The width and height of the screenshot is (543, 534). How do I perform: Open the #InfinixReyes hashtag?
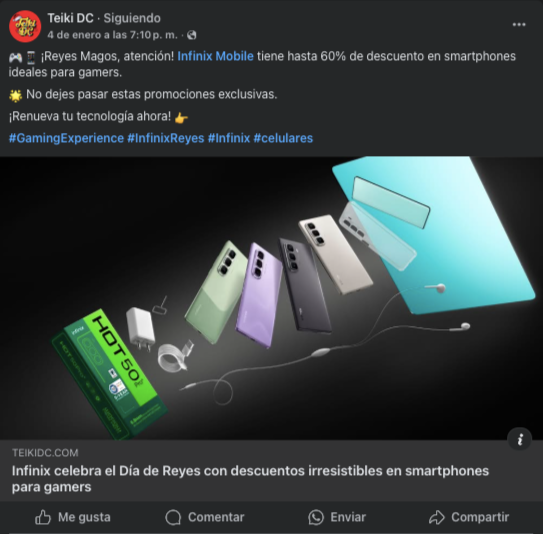166,138
